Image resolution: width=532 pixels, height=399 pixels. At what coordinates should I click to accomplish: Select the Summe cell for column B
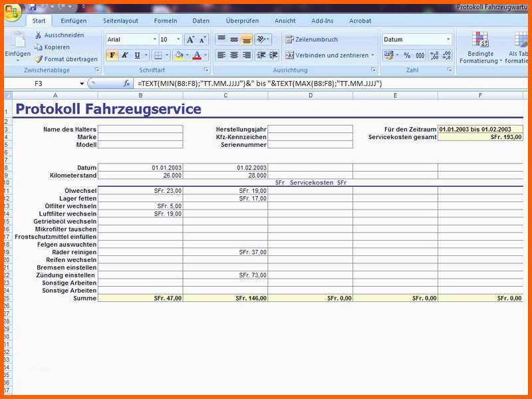(x=141, y=298)
